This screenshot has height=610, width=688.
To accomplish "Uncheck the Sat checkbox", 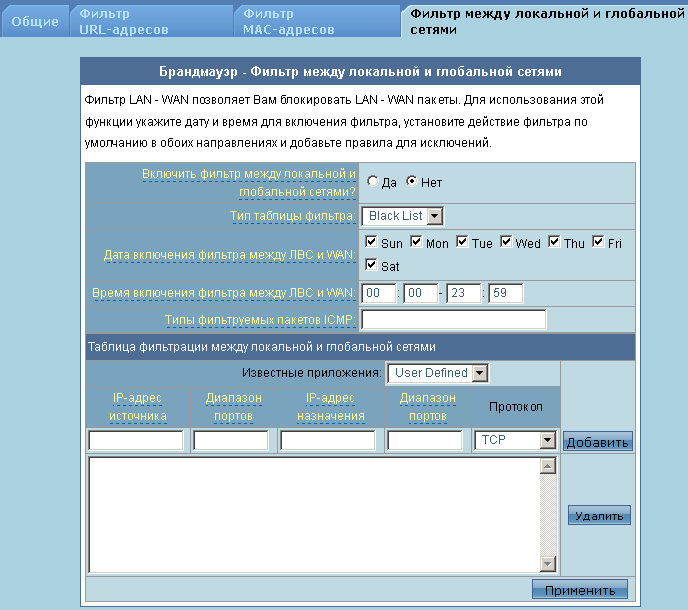I will coord(371,265).
